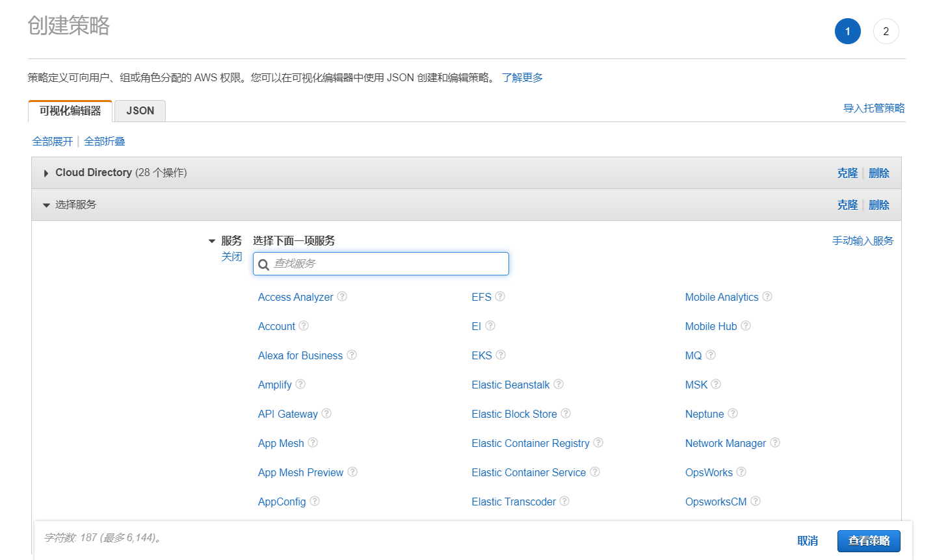Choose the Elastic Container Registry service

pyautogui.click(x=530, y=443)
